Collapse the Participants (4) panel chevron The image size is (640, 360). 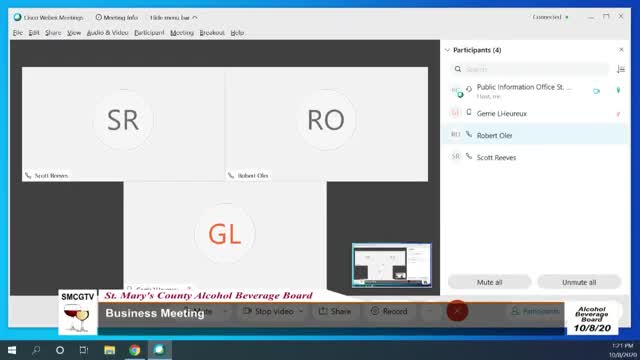(x=447, y=50)
